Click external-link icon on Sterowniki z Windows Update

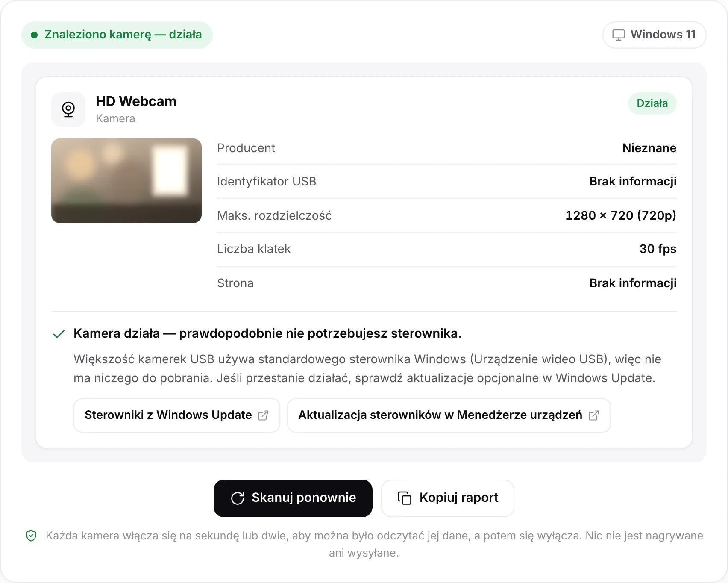pos(263,415)
